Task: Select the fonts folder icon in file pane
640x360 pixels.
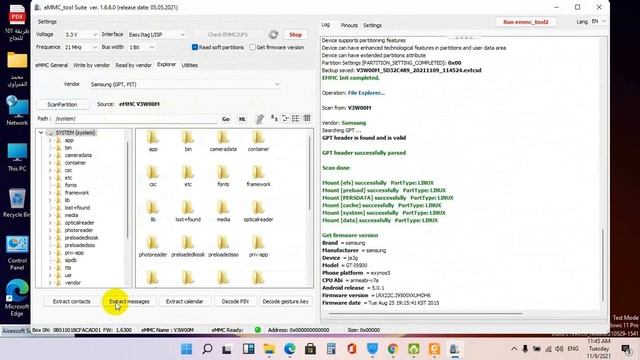Action: pyautogui.click(x=223, y=173)
